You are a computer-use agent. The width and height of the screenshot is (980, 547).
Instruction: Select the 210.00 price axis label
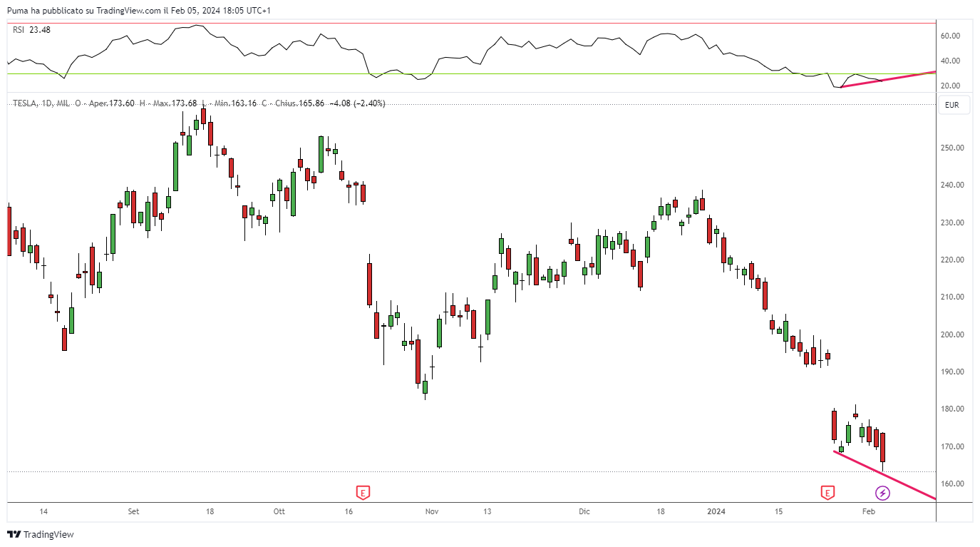click(953, 297)
